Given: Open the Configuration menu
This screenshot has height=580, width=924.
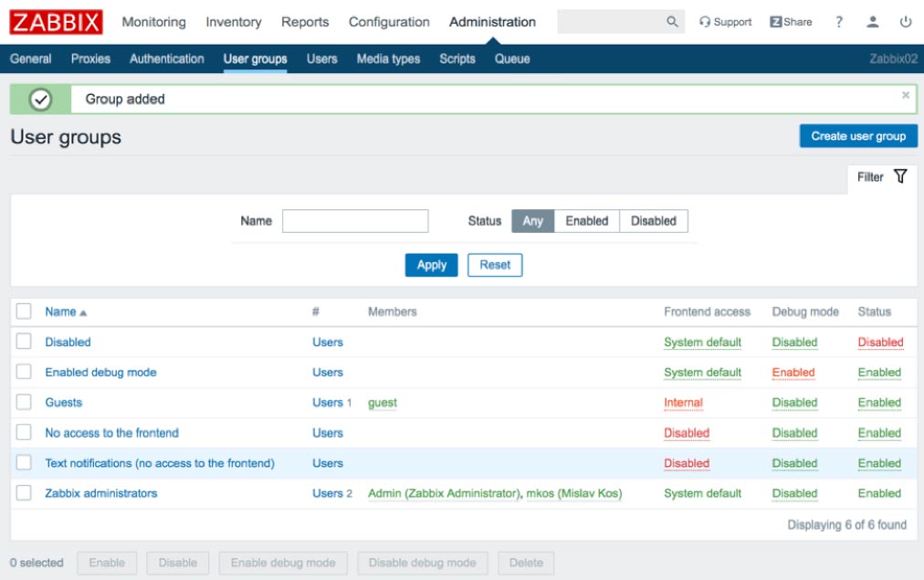Looking at the screenshot, I should [389, 22].
